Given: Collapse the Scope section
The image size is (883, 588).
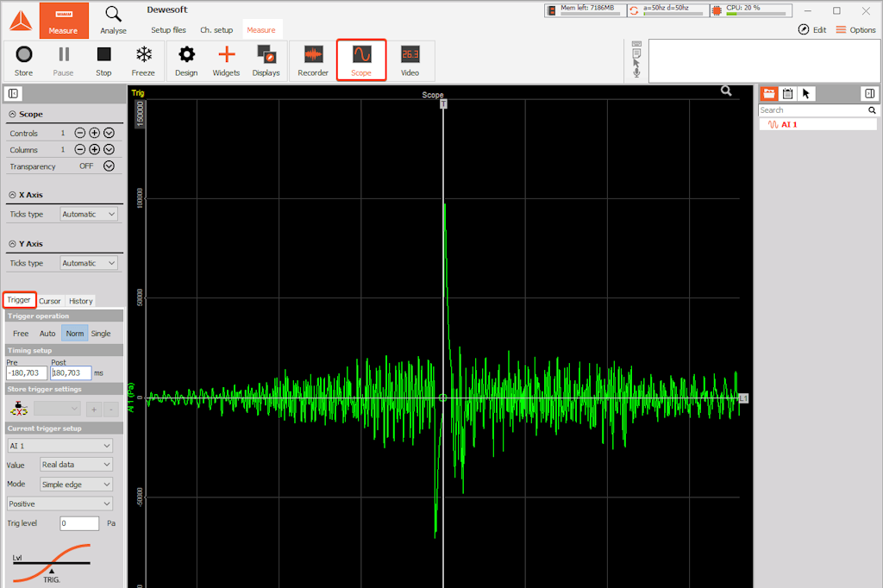Looking at the screenshot, I should tap(12, 115).
